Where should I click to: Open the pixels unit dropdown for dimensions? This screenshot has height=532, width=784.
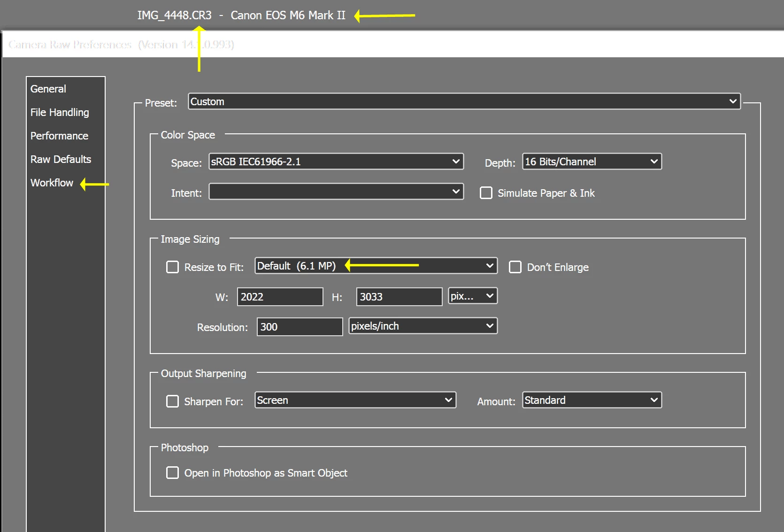[x=473, y=296]
